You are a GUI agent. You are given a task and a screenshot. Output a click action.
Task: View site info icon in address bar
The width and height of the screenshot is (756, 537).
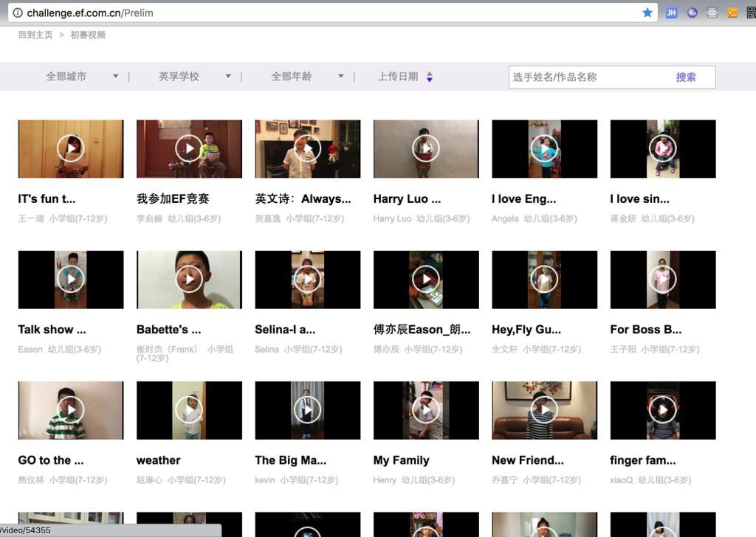click(18, 13)
